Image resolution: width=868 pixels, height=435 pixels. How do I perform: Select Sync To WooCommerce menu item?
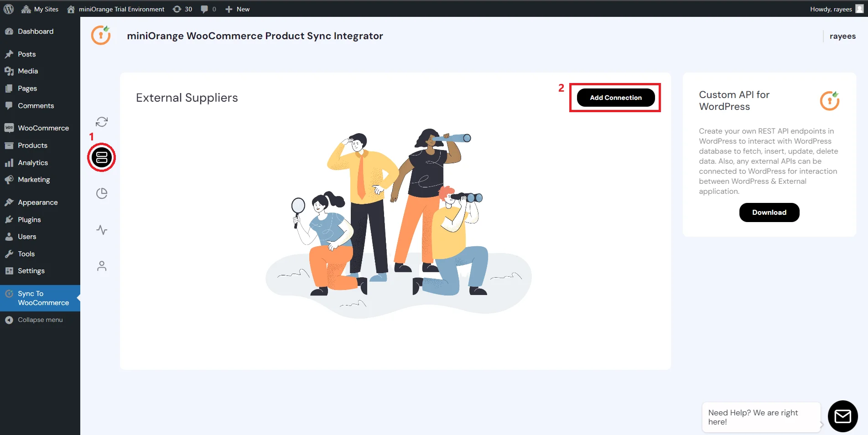(40, 298)
